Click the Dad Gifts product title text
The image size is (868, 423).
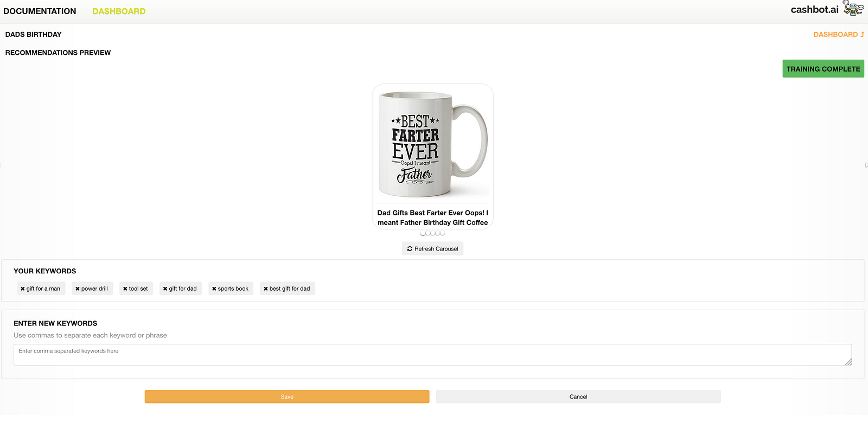pyautogui.click(x=432, y=218)
